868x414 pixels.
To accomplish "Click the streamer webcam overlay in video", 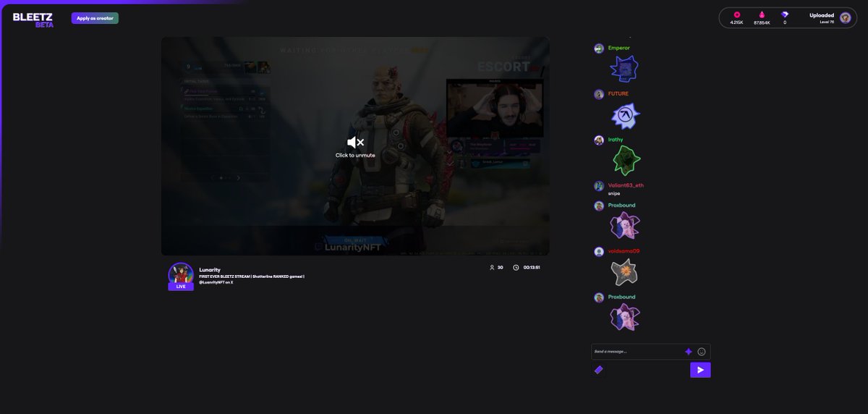I will click(x=494, y=108).
